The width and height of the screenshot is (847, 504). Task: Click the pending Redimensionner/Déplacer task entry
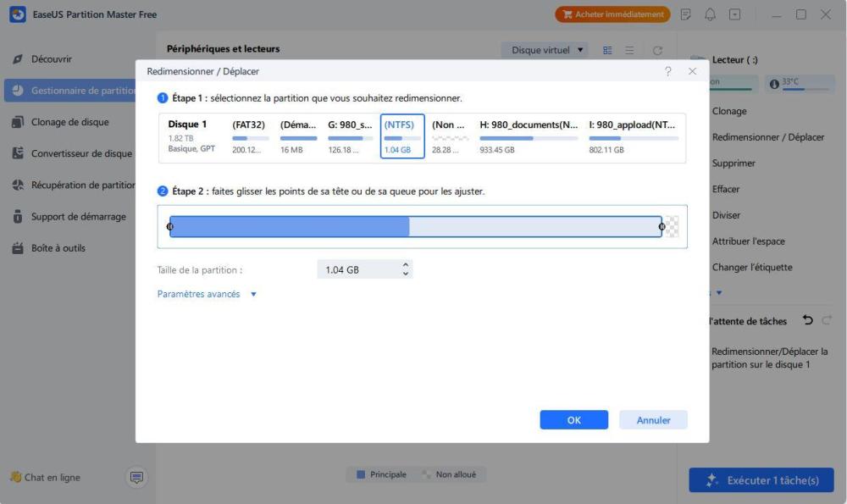pos(769,357)
